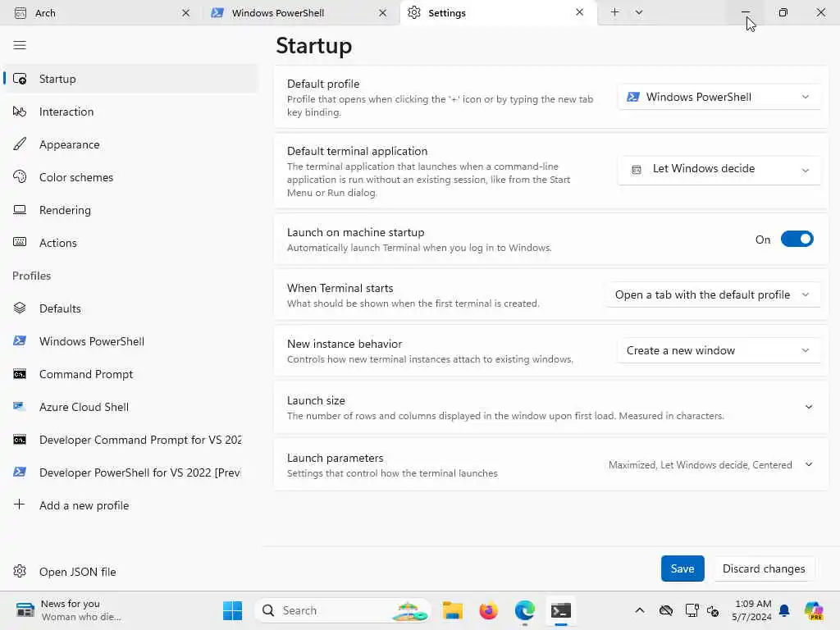Turn off Launch on machine startup toggle
This screenshot has width=840, height=630.
(x=797, y=239)
